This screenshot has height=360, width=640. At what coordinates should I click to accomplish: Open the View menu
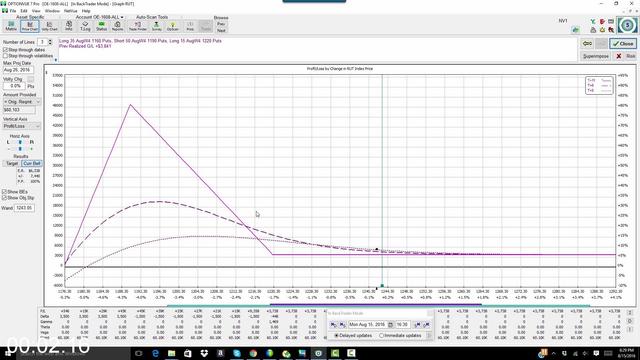tap(36, 11)
